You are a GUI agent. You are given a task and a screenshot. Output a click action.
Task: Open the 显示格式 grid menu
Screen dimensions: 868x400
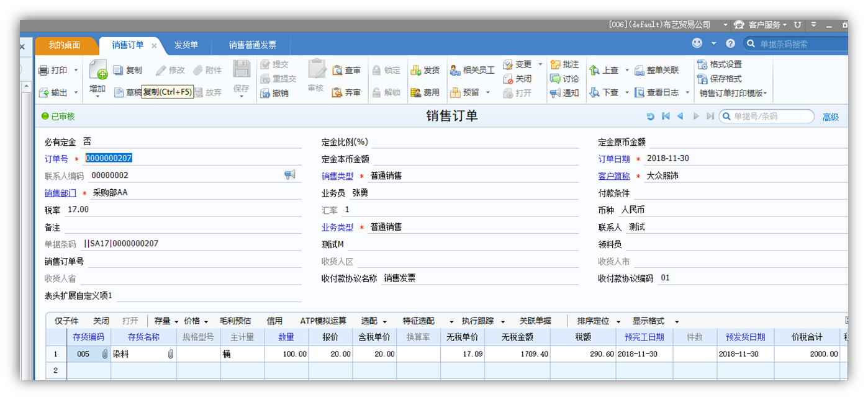(656, 321)
